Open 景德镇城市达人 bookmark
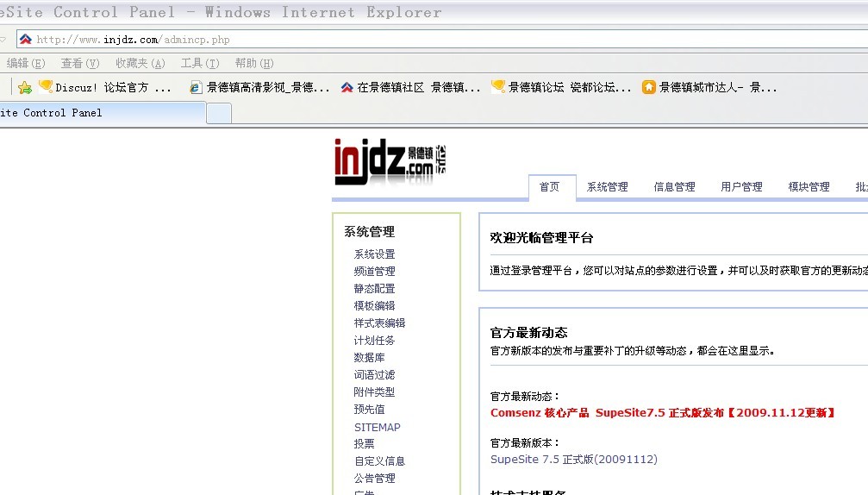 click(x=709, y=87)
